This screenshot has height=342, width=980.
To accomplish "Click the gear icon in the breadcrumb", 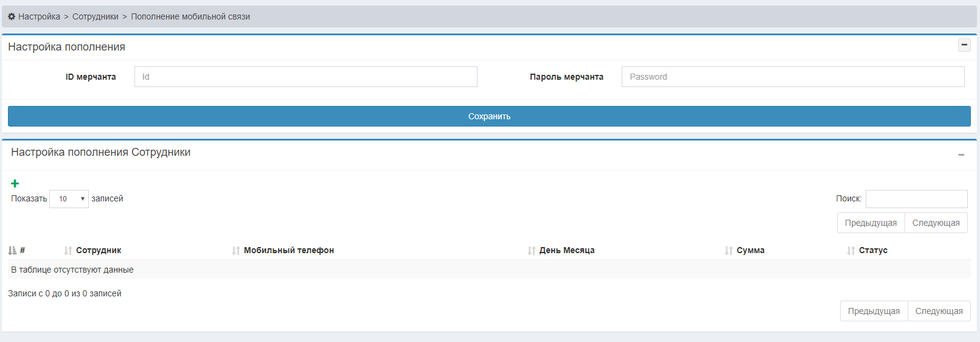I will (12, 16).
